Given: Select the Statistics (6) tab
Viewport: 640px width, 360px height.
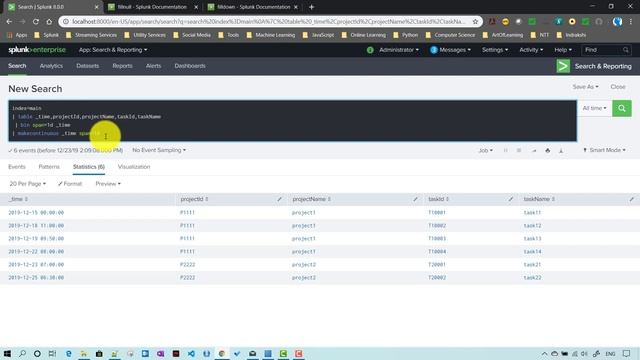Looking at the screenshot, I should 89,167.
